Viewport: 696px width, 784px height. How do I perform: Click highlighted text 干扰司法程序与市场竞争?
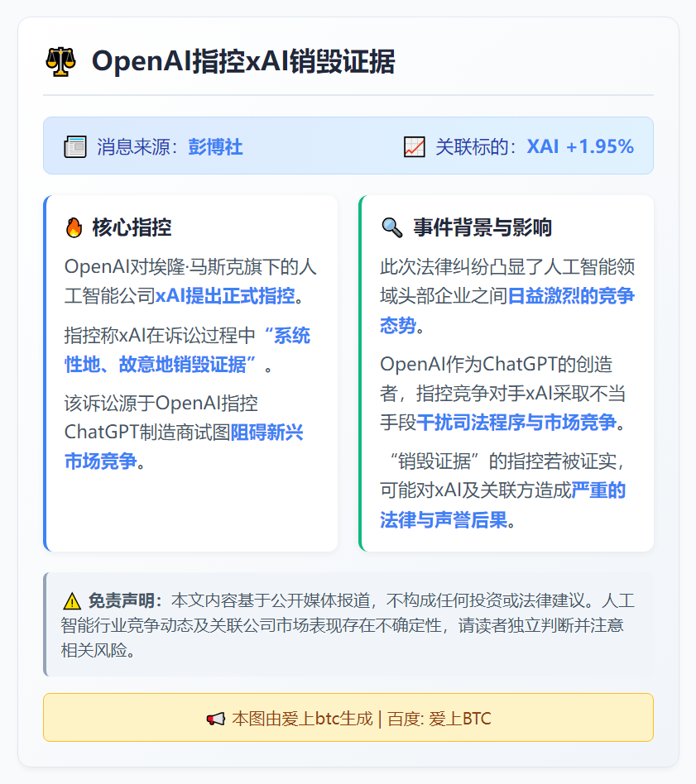[516, 423]
